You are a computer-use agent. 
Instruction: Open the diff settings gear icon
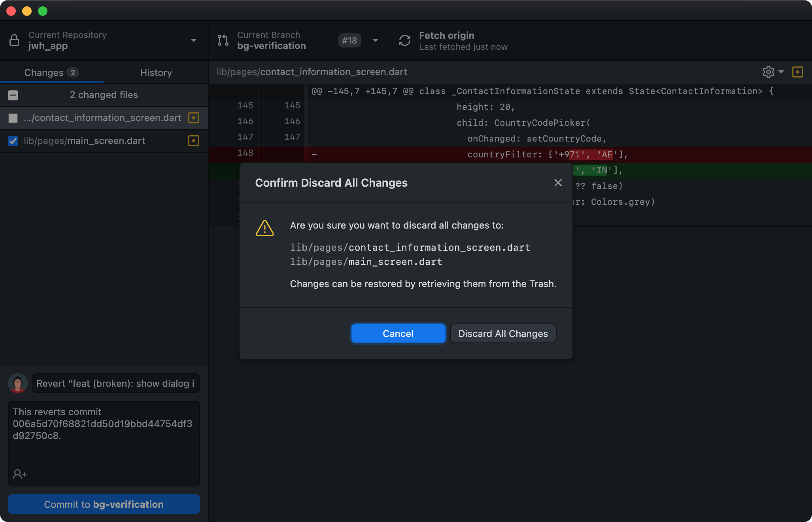[x=768, y=72]
